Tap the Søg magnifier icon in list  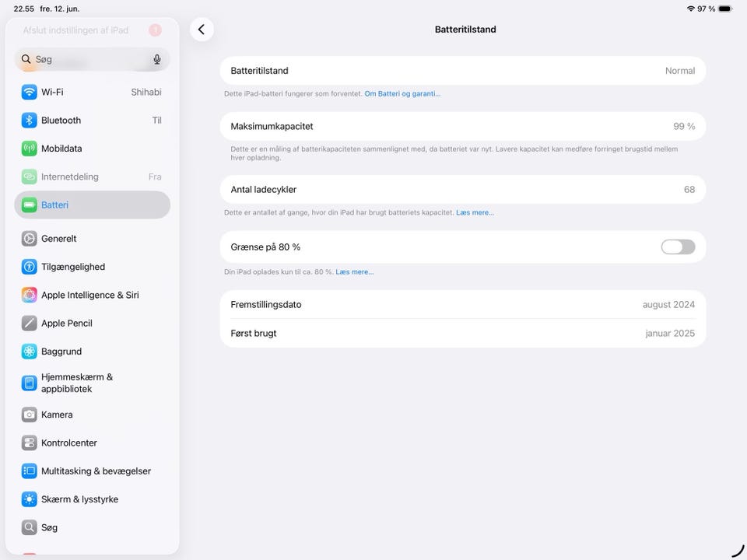pyautogui.click(x=29, y=527)
